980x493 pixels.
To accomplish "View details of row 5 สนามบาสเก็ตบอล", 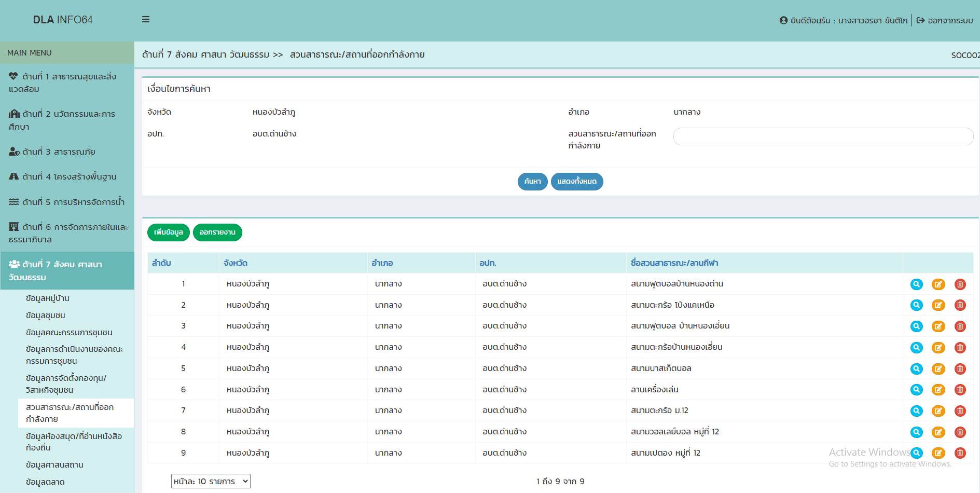I will (x=917, y=369).
